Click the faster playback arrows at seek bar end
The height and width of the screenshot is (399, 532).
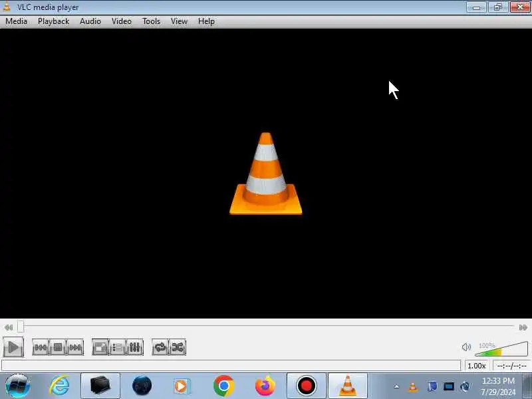(523, 327)
